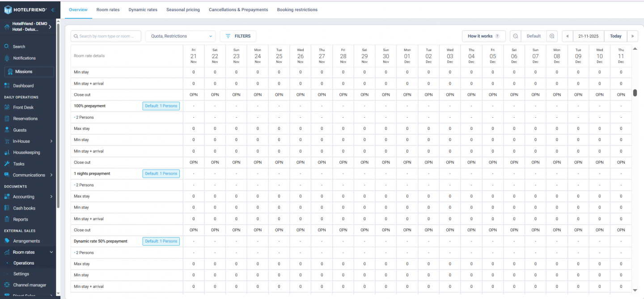Open the Seasonal pricing tab
Viewport: 644px width, 299px height.
(x=183, y=9)
